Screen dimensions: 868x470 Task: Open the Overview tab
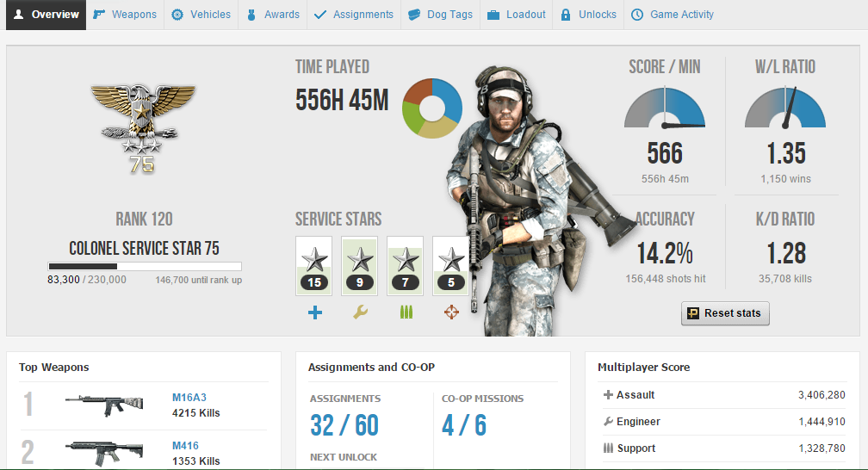(46, 15)
